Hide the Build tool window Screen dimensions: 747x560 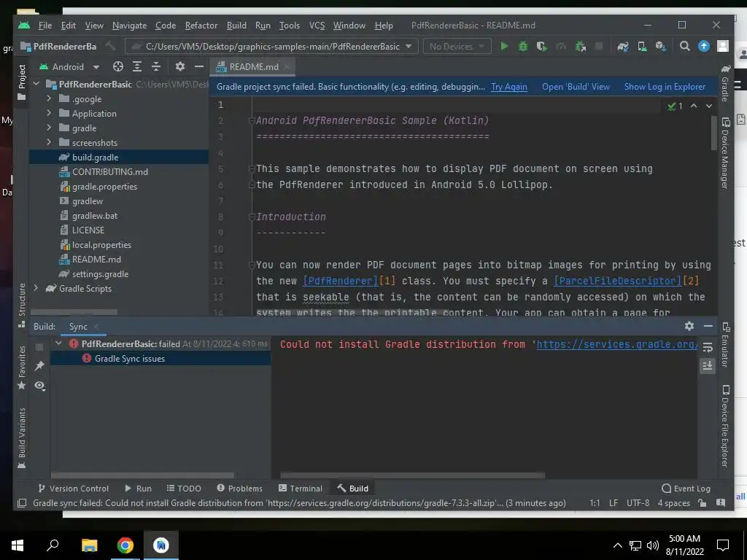(708, 326)
